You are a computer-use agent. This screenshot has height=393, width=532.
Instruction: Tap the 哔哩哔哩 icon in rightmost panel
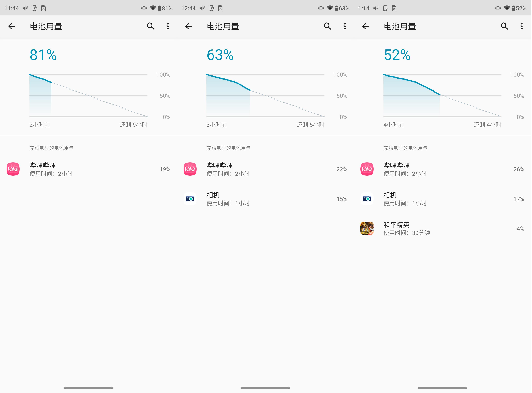[367, 169]
